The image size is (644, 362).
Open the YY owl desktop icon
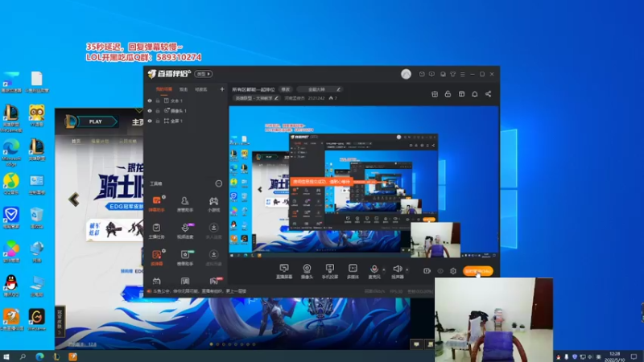click(x=36, y=115)
